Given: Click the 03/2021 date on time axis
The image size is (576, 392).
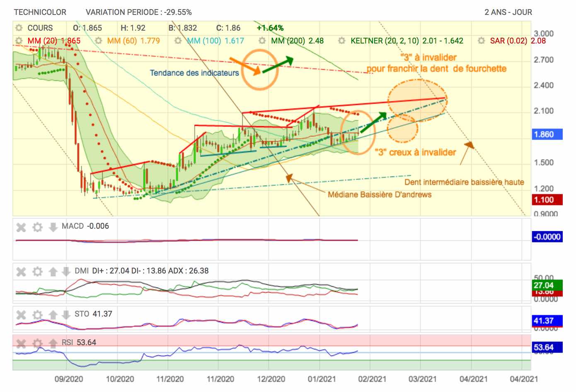Looking at the screenshot, I should [423, 379].
